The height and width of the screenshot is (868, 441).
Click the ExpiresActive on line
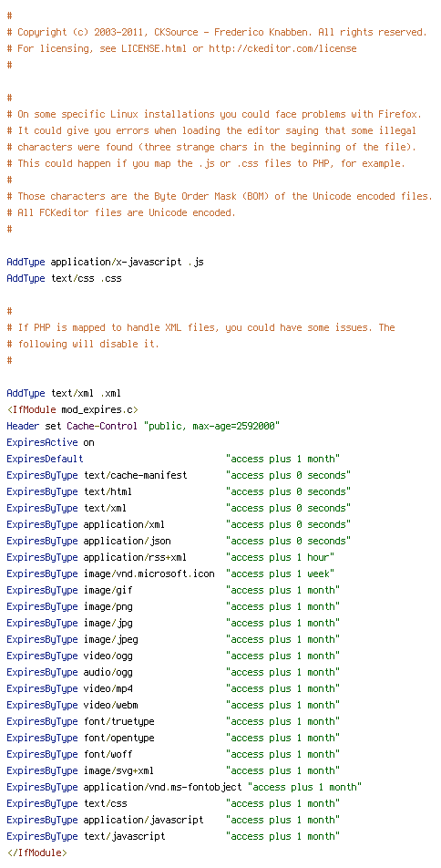(50, 442)
